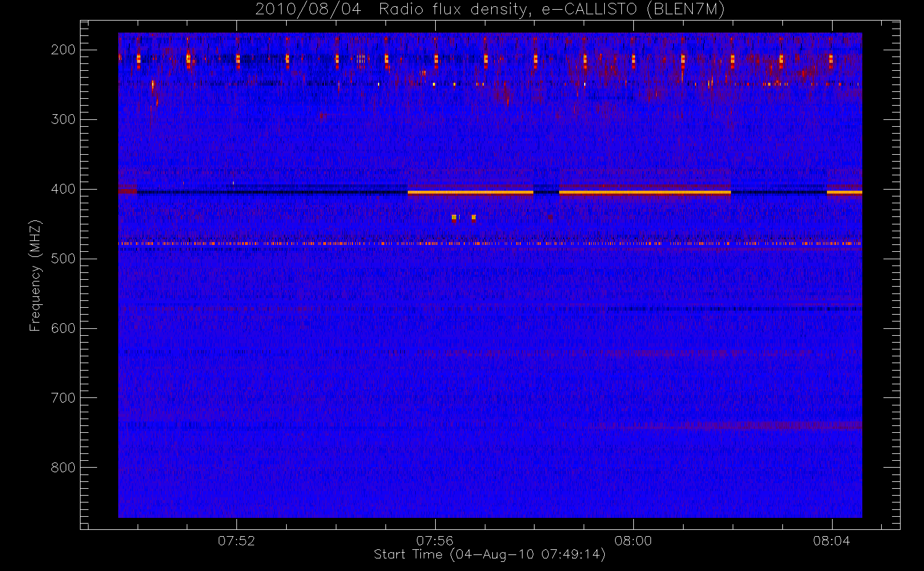924x571 pixels.
Task: Click the 700 frequency tick label
Action: [63, 398]
